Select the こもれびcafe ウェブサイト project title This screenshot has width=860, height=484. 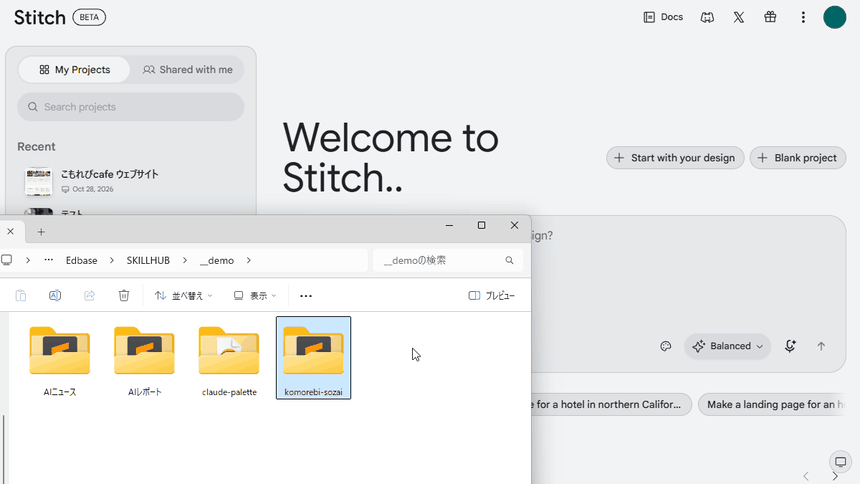click(109, 175)
